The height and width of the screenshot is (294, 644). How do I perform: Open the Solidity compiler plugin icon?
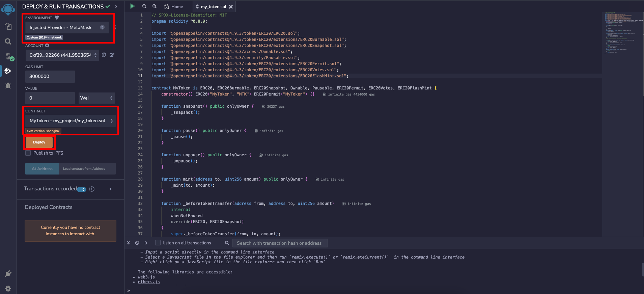8,56
